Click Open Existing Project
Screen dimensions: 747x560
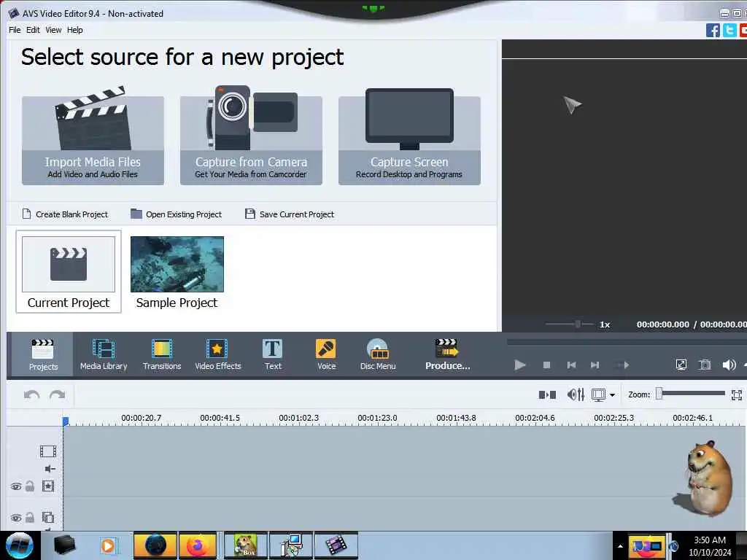point(177,214)
